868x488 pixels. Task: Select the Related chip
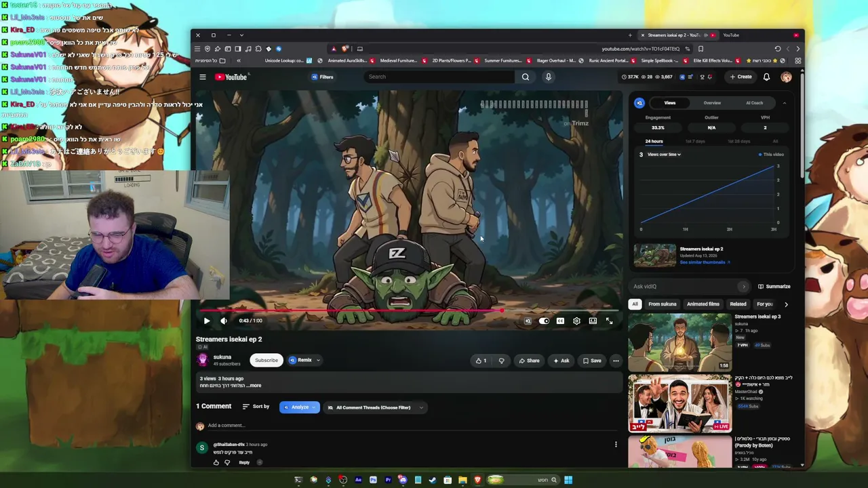738,304
